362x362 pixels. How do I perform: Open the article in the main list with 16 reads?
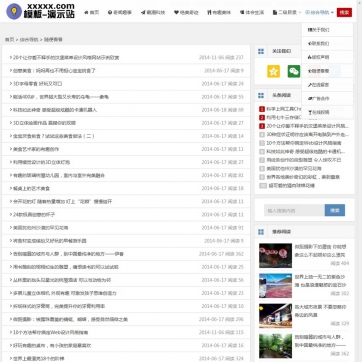click(x=52, y=346)
